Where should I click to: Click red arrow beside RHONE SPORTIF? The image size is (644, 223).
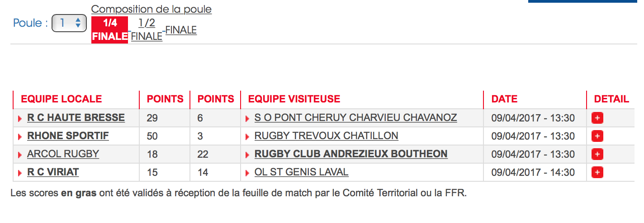[20, 137]
